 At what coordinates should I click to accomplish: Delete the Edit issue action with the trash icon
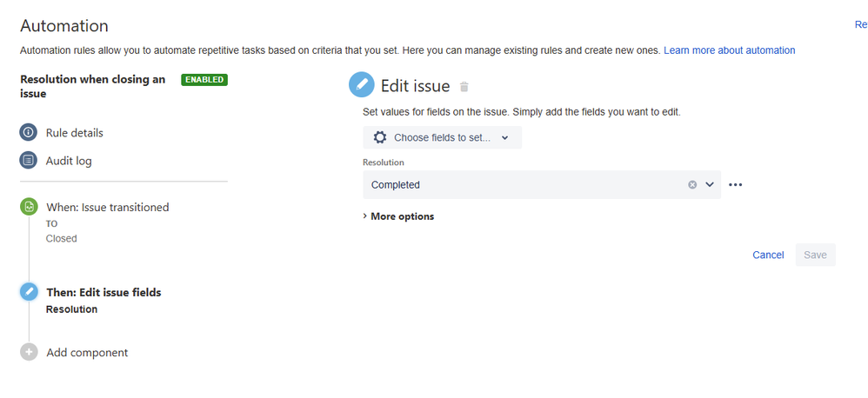(464, 87)
